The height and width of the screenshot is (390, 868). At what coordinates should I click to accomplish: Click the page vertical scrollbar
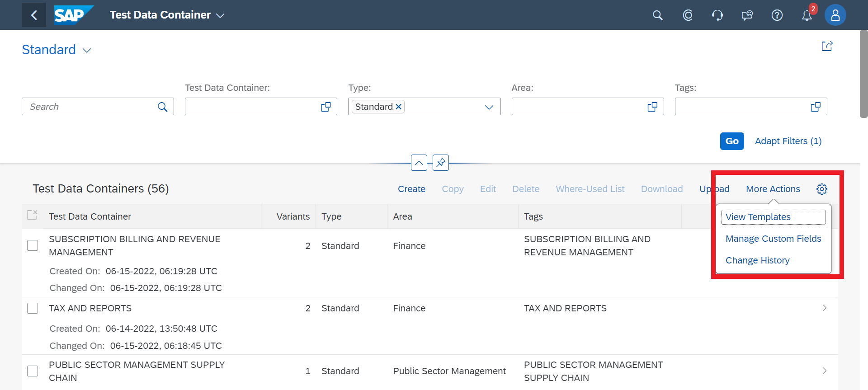pyautogui.click(x=863, y=74)
